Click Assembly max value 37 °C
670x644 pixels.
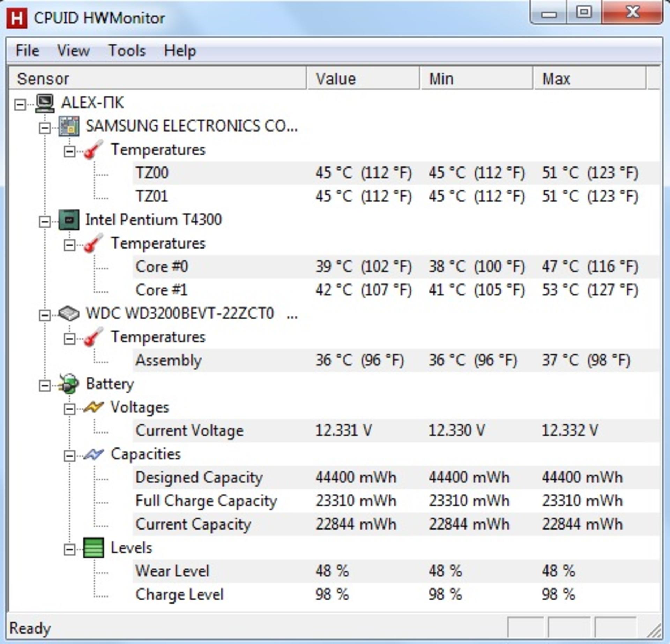[586, 361]
